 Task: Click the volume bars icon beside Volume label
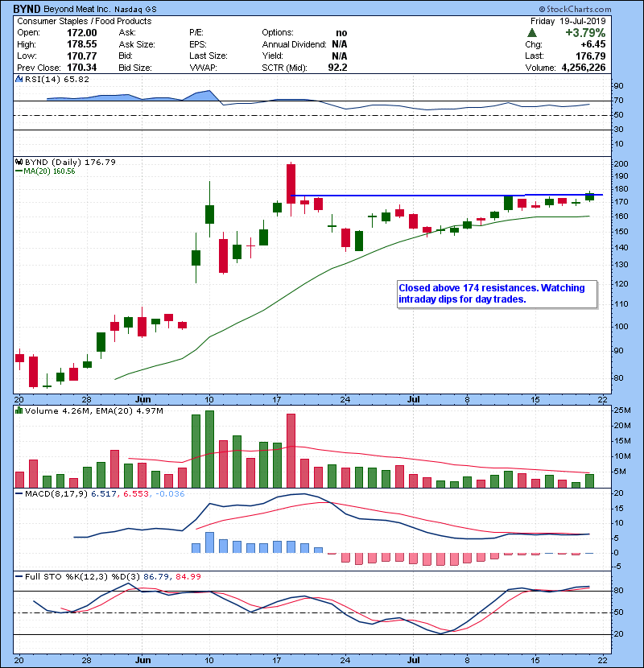click(x=19, y=410)
